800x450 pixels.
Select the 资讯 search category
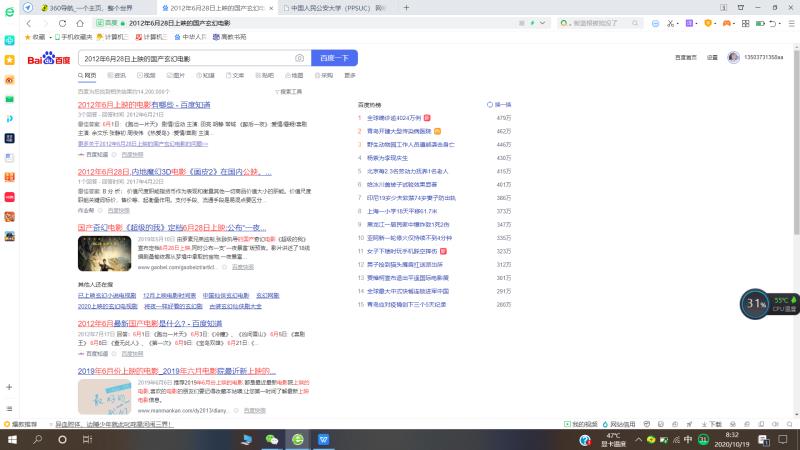[117, 76]
